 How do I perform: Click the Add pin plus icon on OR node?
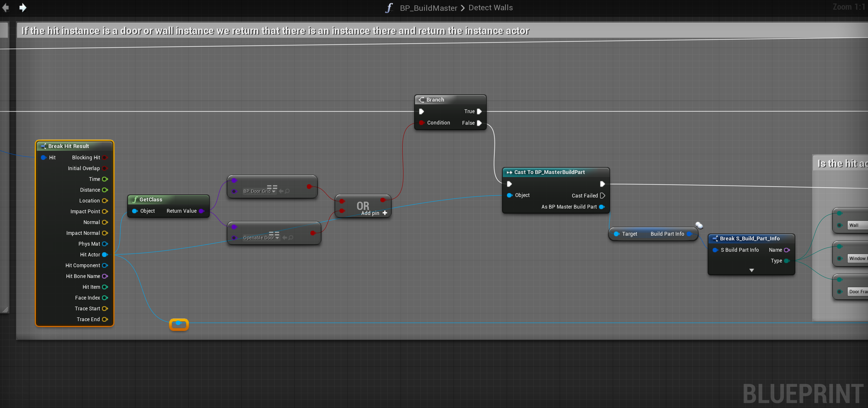coord(385,213)
